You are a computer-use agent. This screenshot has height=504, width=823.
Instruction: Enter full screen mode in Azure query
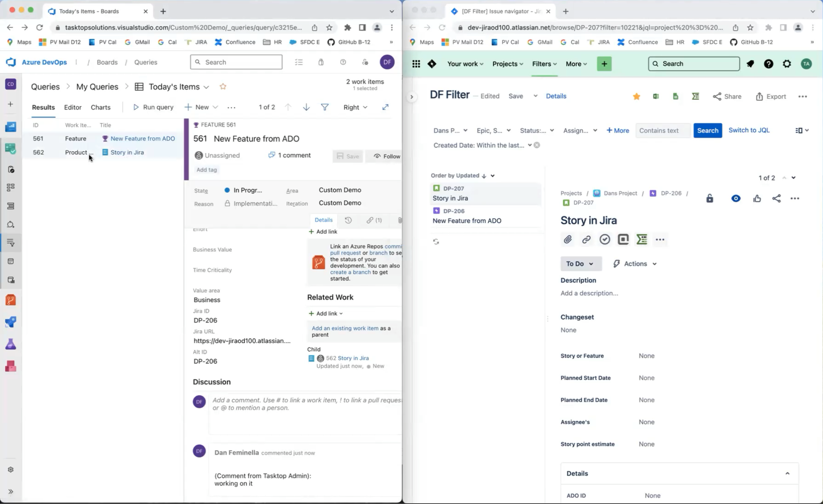coord(385,107)
